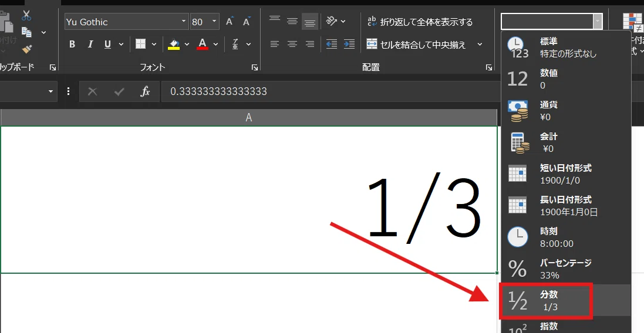The height and width of the screenshot is (333, 644).
Task: Open the Font dialog launcher
Action: tap(255, 67)
